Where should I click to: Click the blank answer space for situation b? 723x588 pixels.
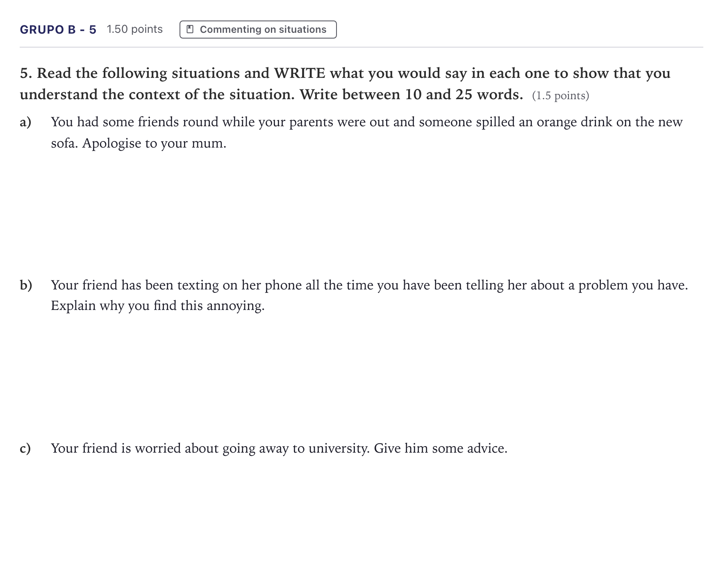361,373
